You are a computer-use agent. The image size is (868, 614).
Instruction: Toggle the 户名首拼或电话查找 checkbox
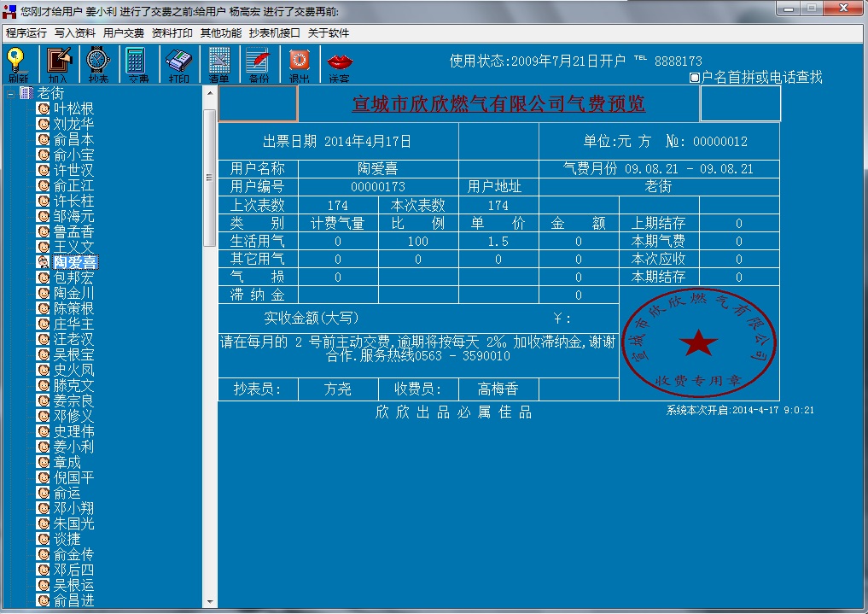click(694, 78)
